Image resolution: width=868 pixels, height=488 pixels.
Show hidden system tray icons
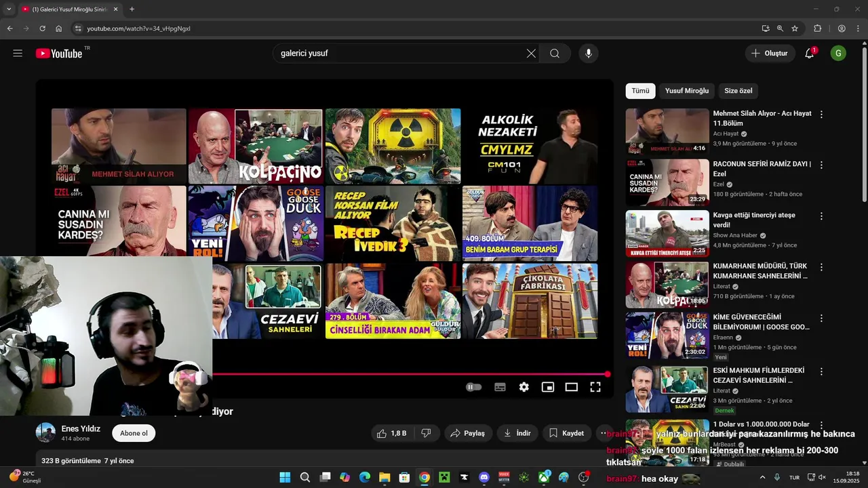762,477
